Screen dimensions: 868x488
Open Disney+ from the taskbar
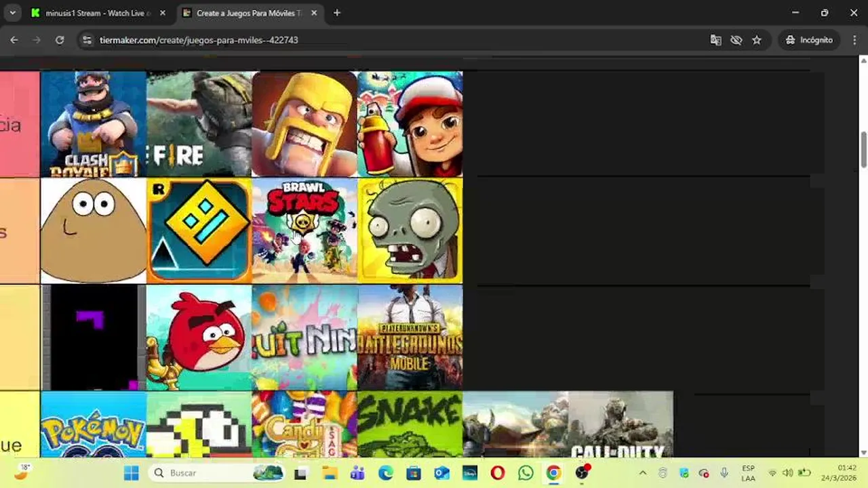[x=469, y=473]
